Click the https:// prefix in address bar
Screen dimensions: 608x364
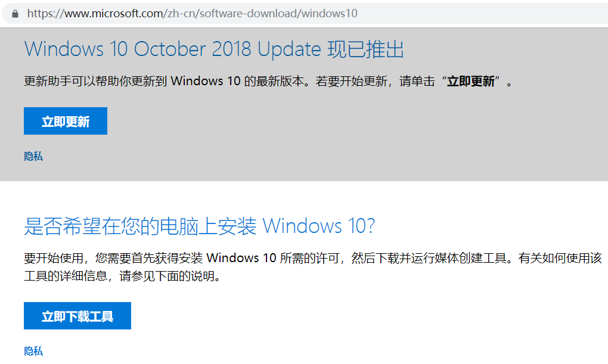(x=45, y=14)
